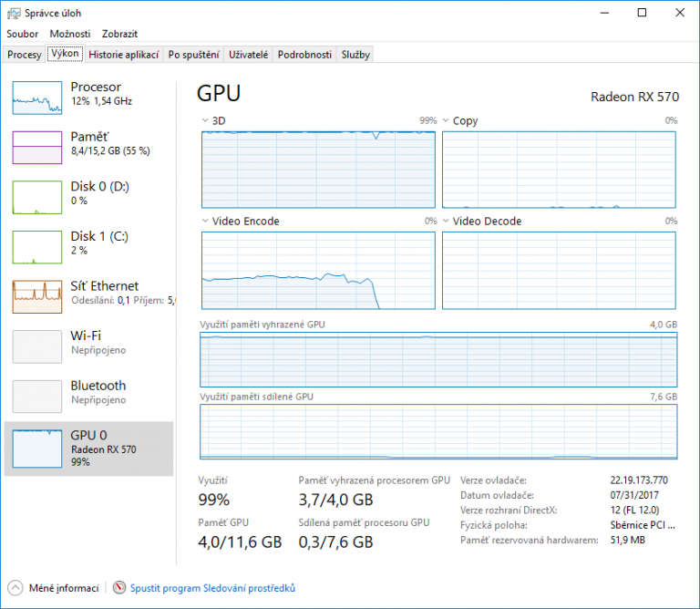Screen dimensions: 700x609
Task: Open the 3D graph engine dropdown
Action: [205, 120]
